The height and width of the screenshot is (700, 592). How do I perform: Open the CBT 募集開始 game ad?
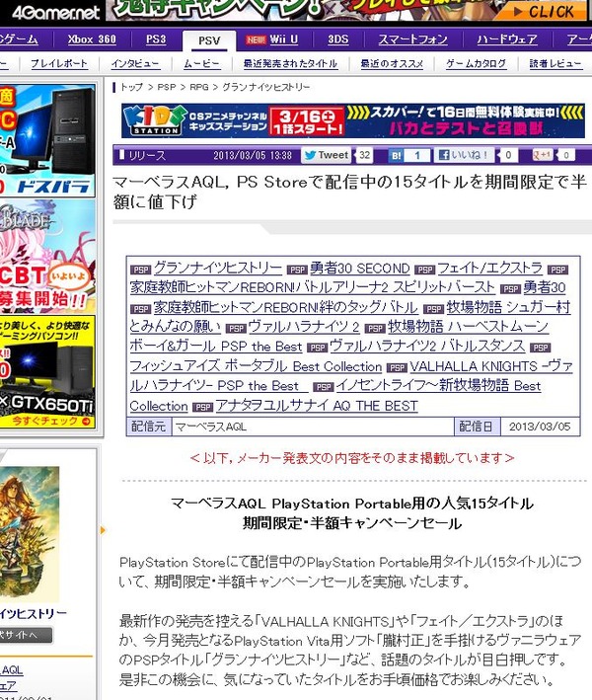(47, 256)
